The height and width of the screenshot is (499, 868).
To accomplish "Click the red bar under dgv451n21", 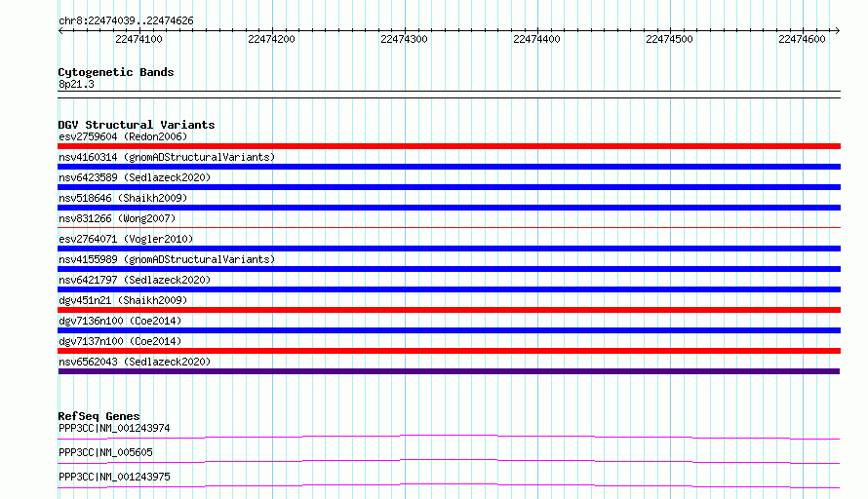I will coord(449,310).
